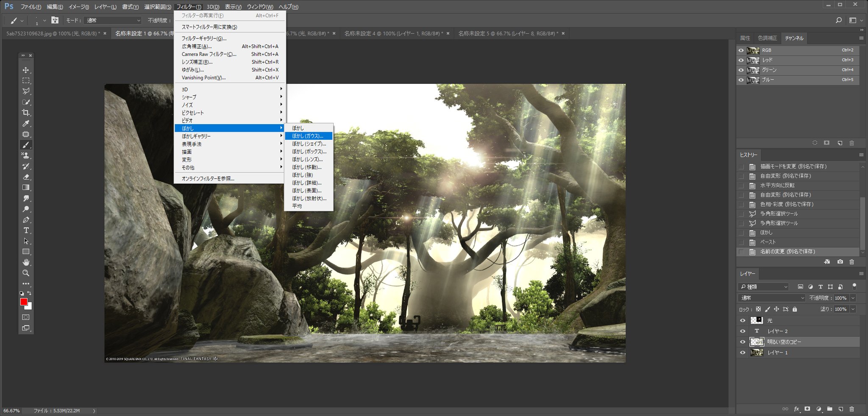Viewport: 868px width, 416px height.
Task: Toggle Quick Mask mode icon
Action: click(26, 317)
